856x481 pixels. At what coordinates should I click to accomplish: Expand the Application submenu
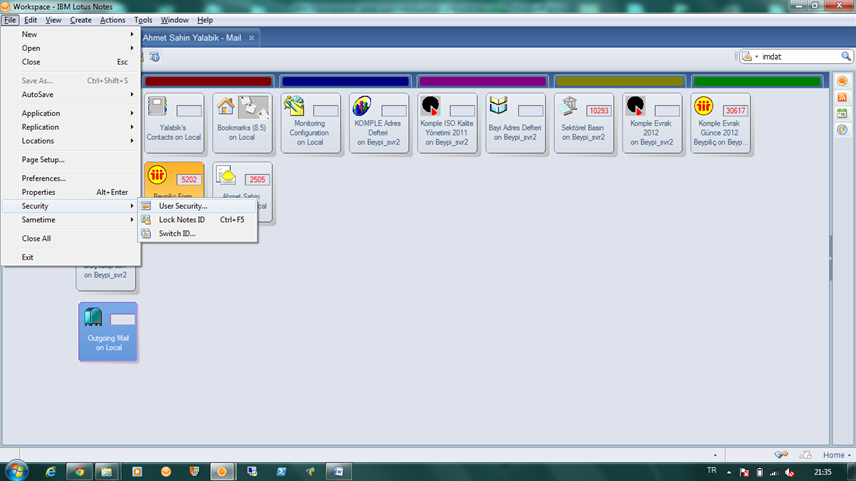tap(71, 113)
